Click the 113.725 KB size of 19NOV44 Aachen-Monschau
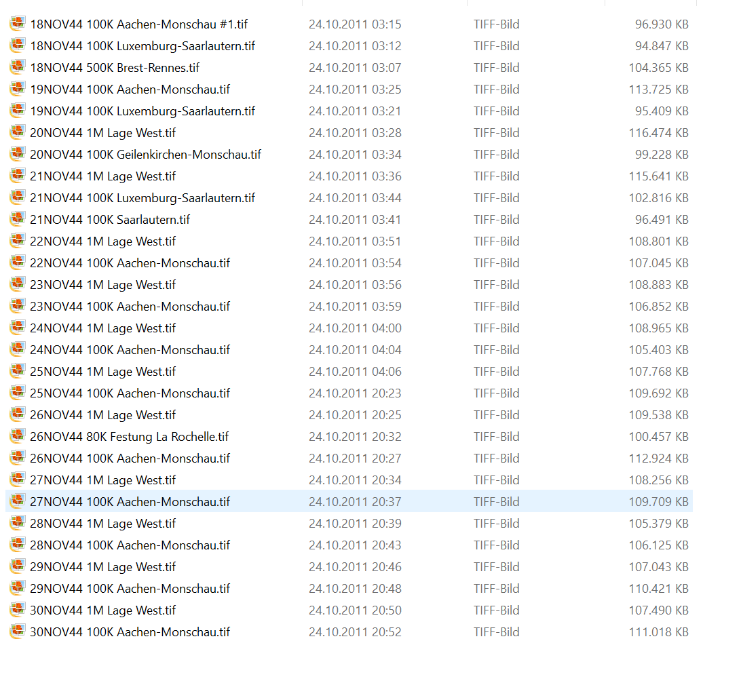Viewport: 741px width, 700px height. point(658,90)
